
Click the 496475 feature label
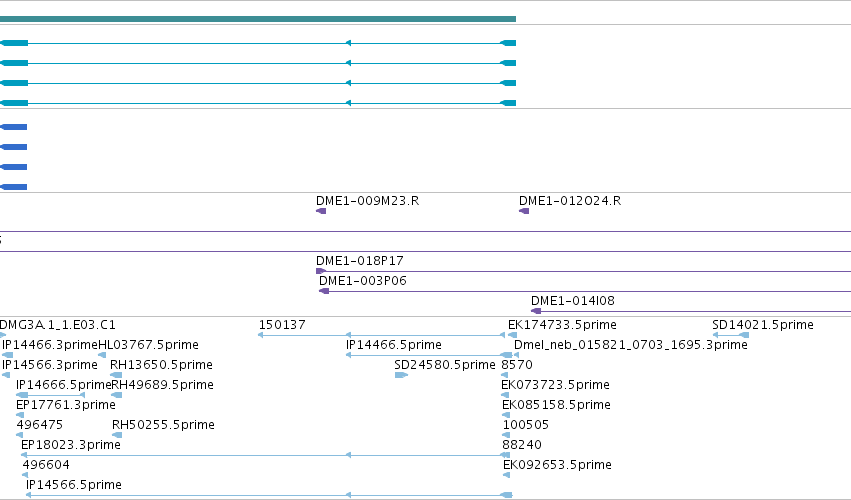pos(40,425)
